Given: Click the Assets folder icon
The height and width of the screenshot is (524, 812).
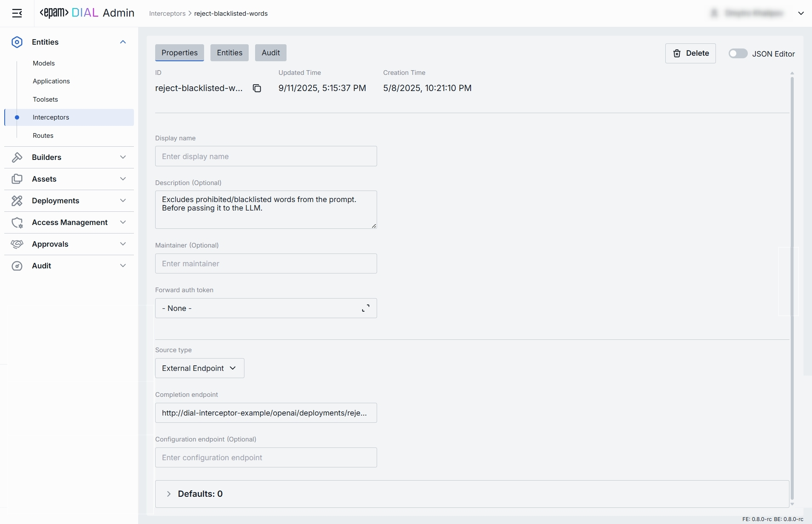Looking at the screenshot, I should [x=17, y=179].
